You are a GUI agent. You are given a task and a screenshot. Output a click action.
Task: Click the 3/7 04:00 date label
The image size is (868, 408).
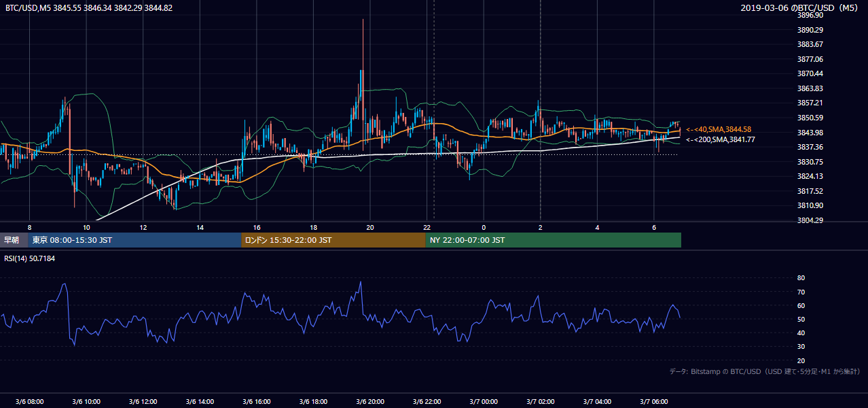(598, 402)
